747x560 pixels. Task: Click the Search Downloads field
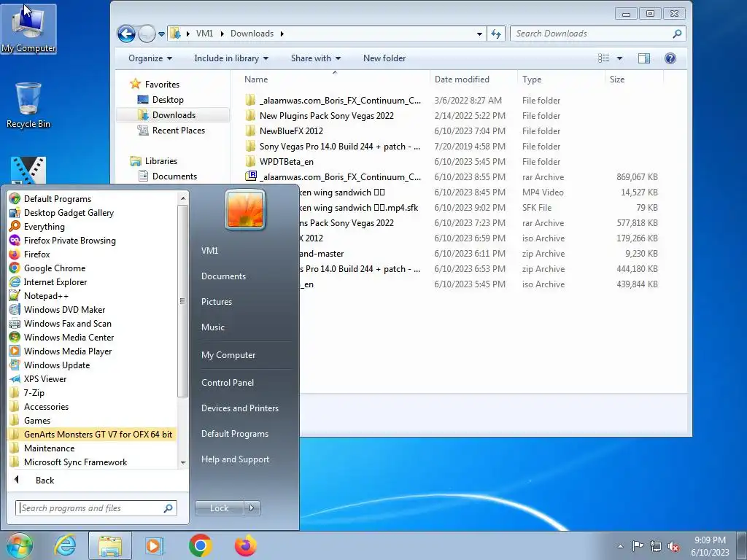598,34
